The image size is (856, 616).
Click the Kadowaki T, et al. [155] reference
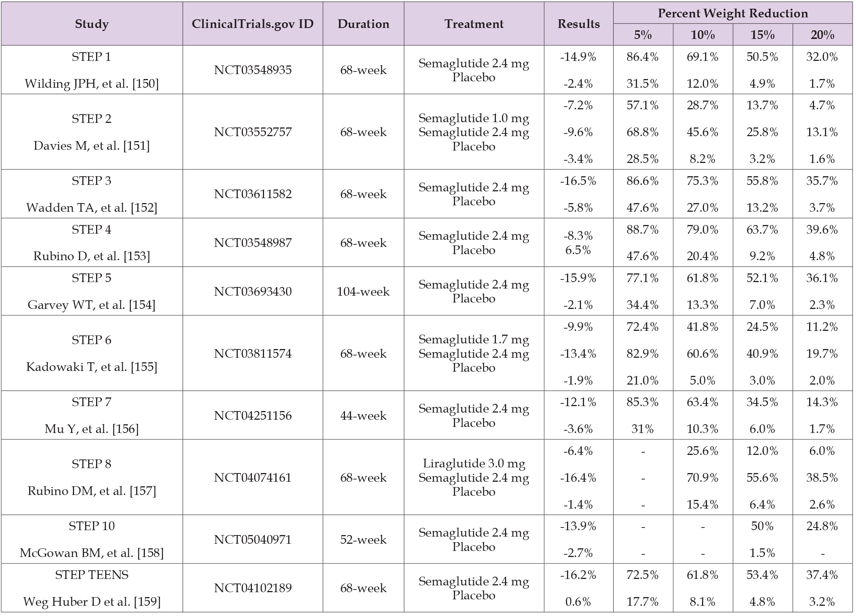point(92,367)
